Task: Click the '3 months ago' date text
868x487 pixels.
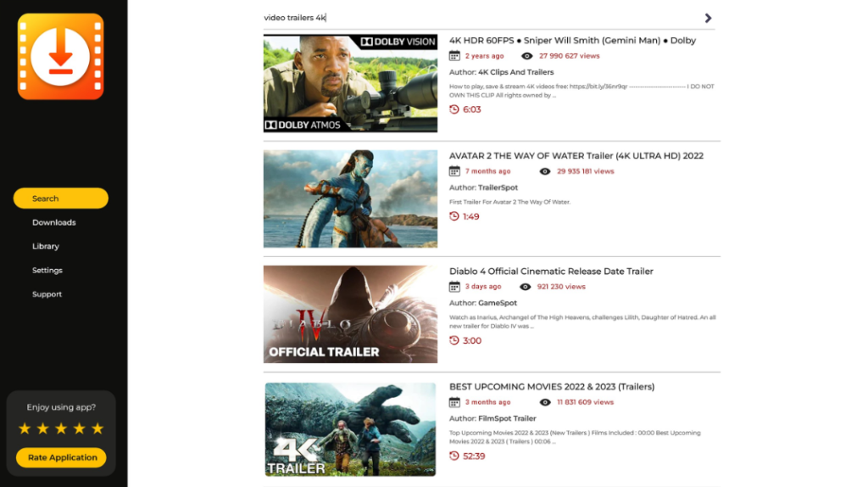Action: [x=487, y=402]
